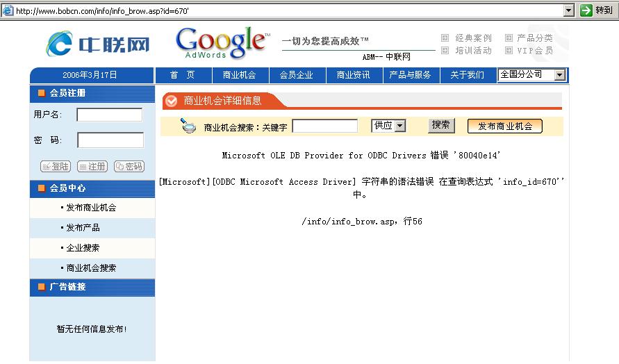Click icon beside 经典案例
Screen dimensions: 619x364
pyautogui.click(x=445, y=38)
